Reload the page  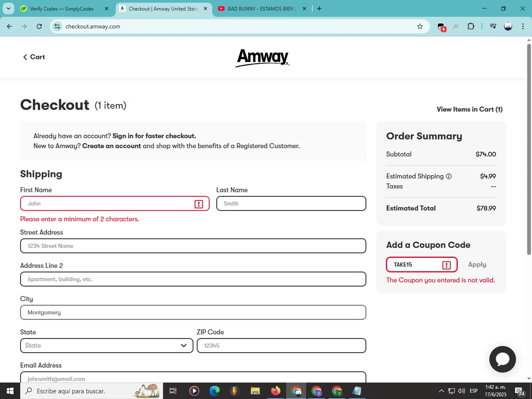pyautogui.click(x=39, y=26)
